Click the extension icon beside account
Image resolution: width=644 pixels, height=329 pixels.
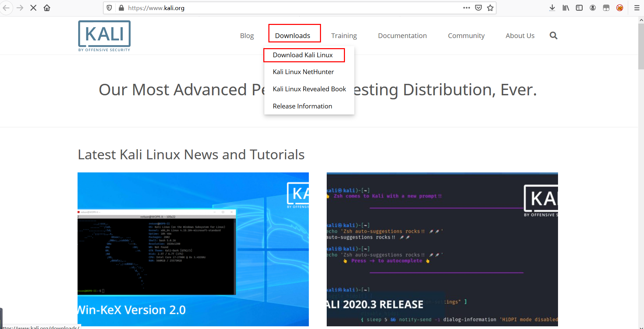(x=606, y=8)
